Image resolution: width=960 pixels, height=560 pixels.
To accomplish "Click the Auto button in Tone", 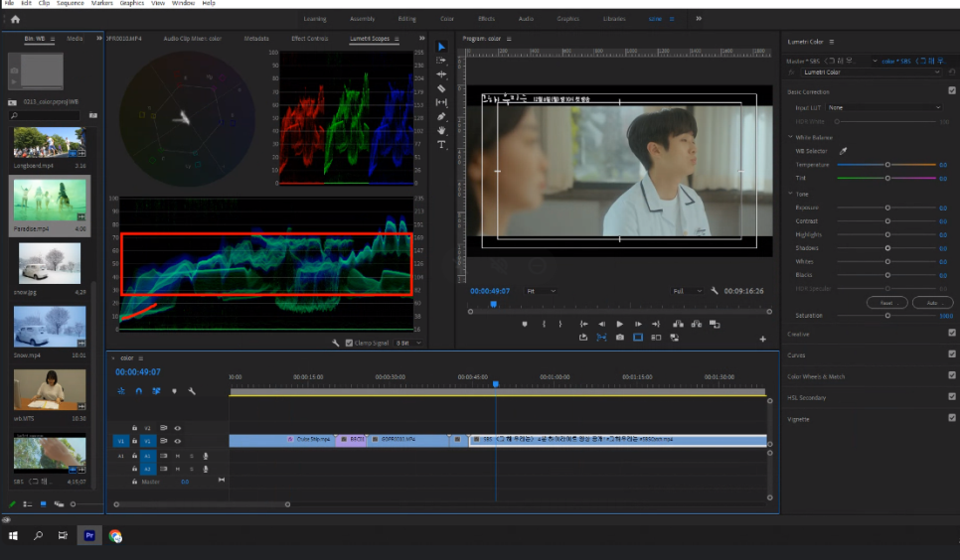I will coord(932,302).
